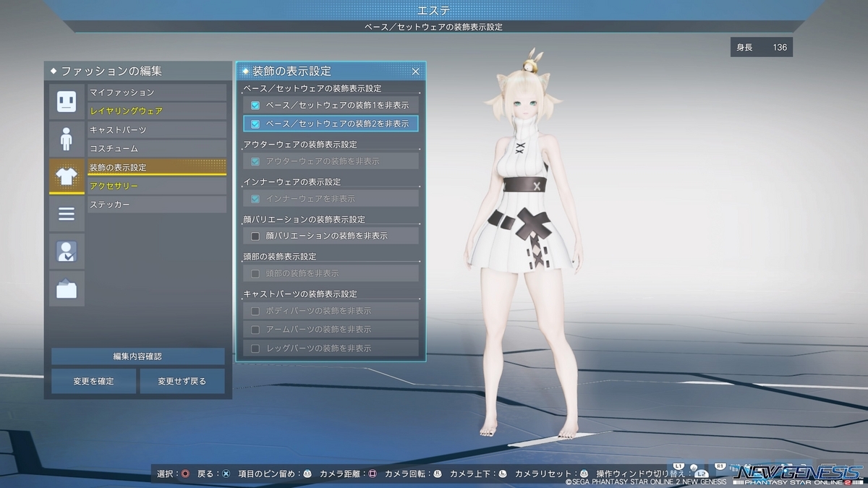Viewport: 868px width, 488px height.
Task: Select 装飾の表示設定 menu item
Action: tap(157, 168)
